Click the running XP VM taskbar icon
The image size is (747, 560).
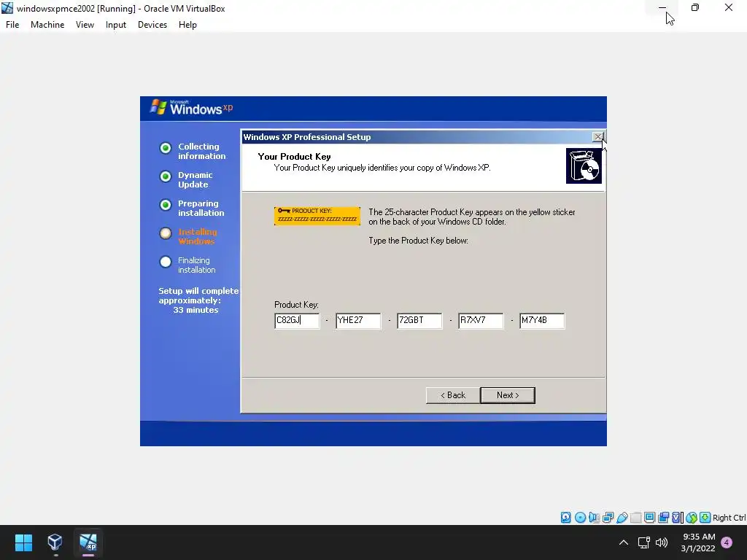click(88, 542)
